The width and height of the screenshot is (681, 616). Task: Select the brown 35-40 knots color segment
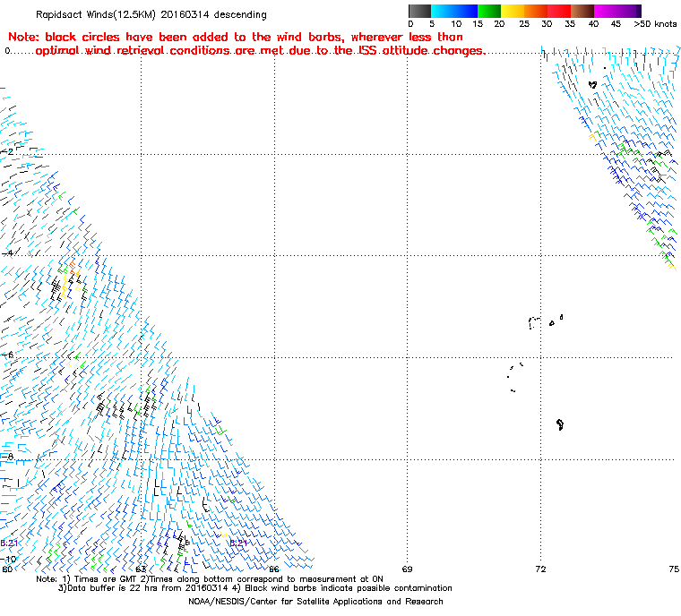click(582, 11)
